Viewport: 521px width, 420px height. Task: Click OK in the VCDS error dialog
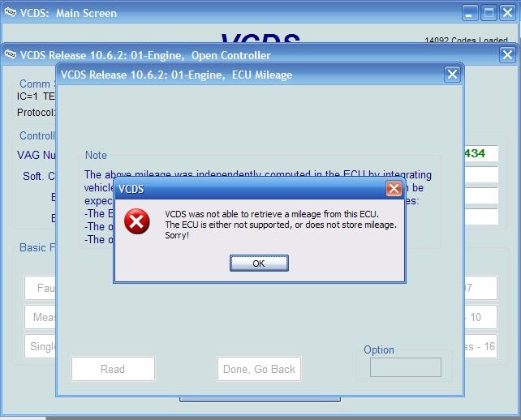point(259,264)
